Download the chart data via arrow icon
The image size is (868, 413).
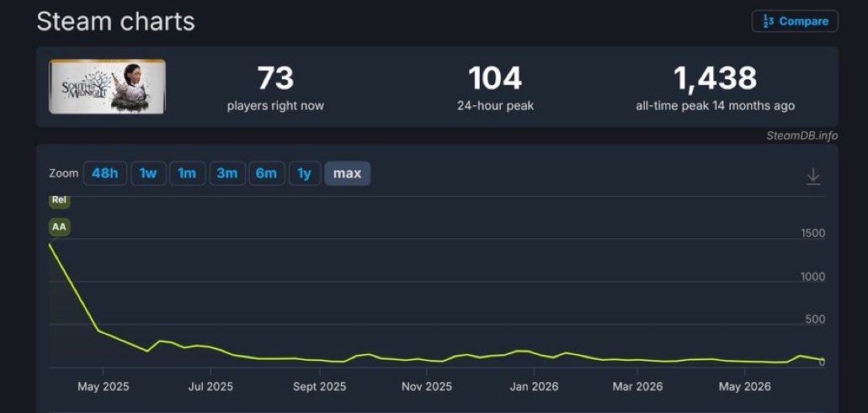(813, 177)
